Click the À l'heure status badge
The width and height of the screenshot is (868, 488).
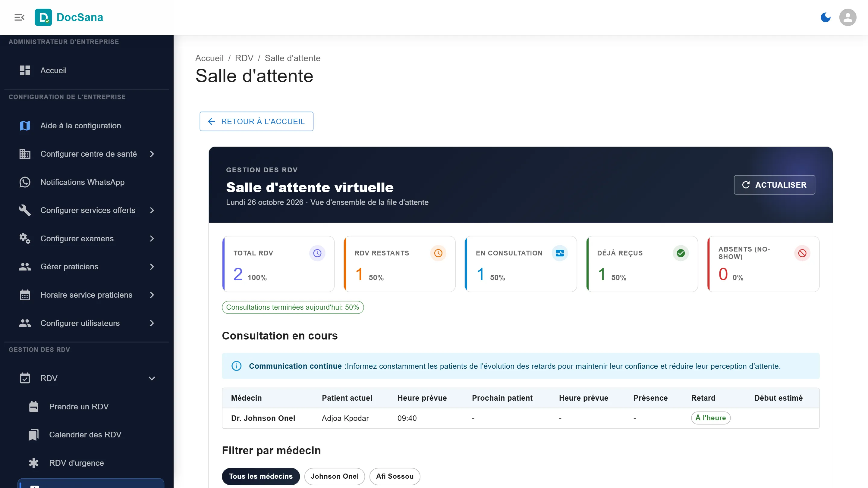coord(711,418)
